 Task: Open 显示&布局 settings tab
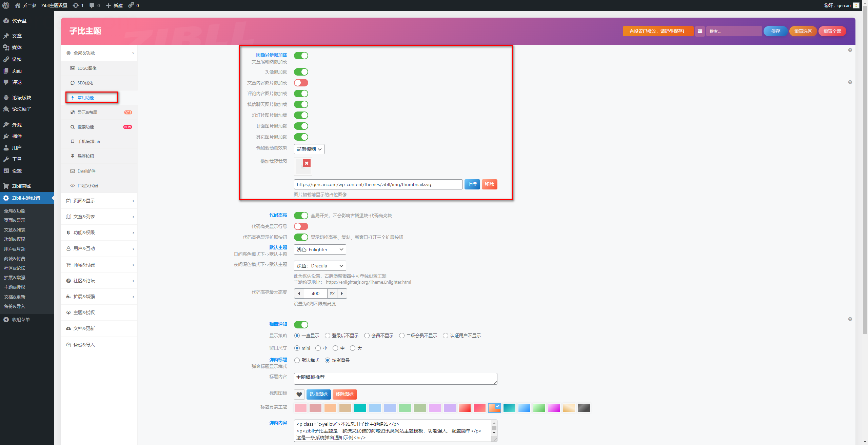87,112
